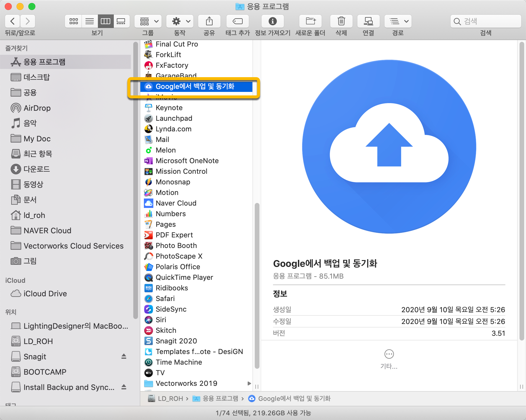Select Siri app
This screenshot has height=420, width=526.
point(196,320)
